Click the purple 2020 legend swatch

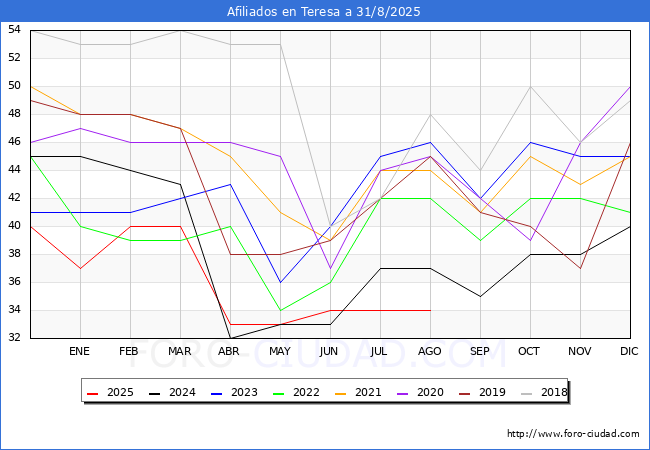tap(403, 393)
